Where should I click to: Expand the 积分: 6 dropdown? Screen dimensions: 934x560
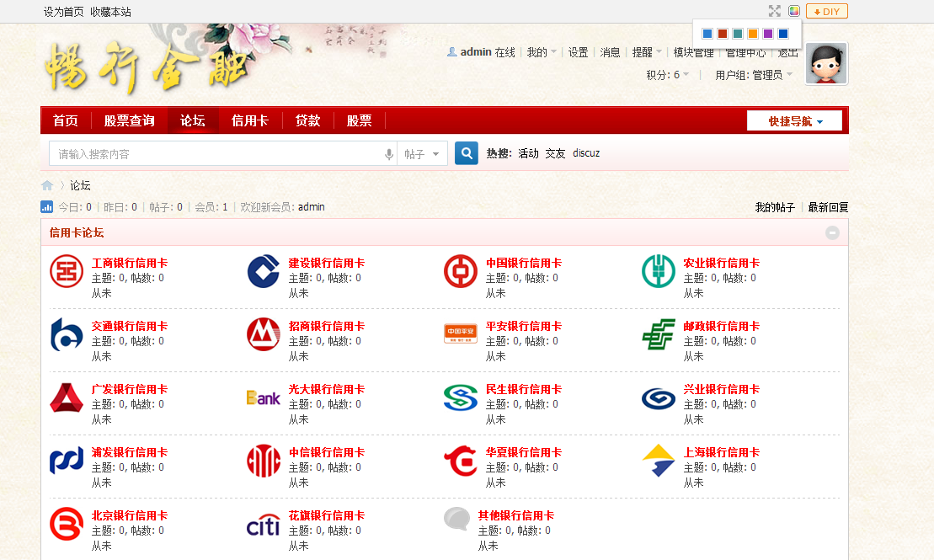(x=668, y=75)
